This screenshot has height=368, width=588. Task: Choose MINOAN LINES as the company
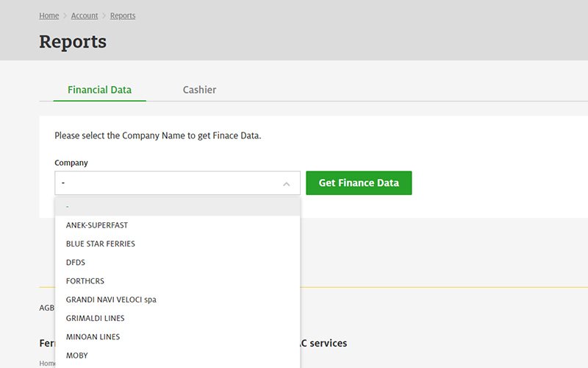click(93, 337)
